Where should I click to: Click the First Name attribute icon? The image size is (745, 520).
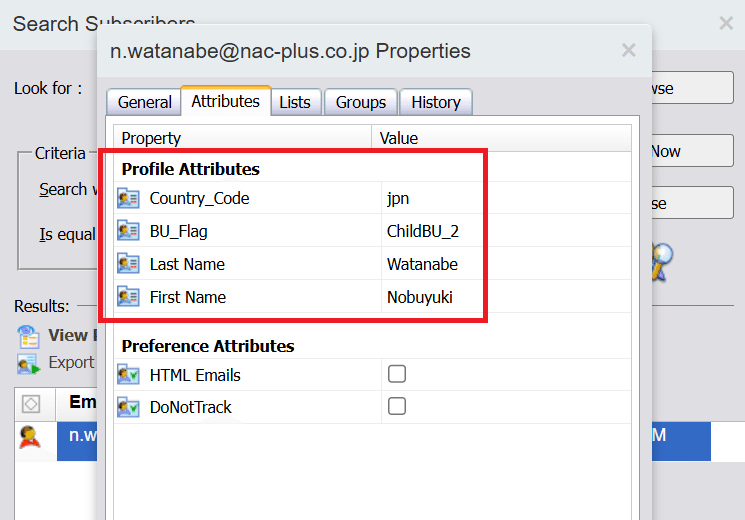pyautogui.click(x=128, y=297)
